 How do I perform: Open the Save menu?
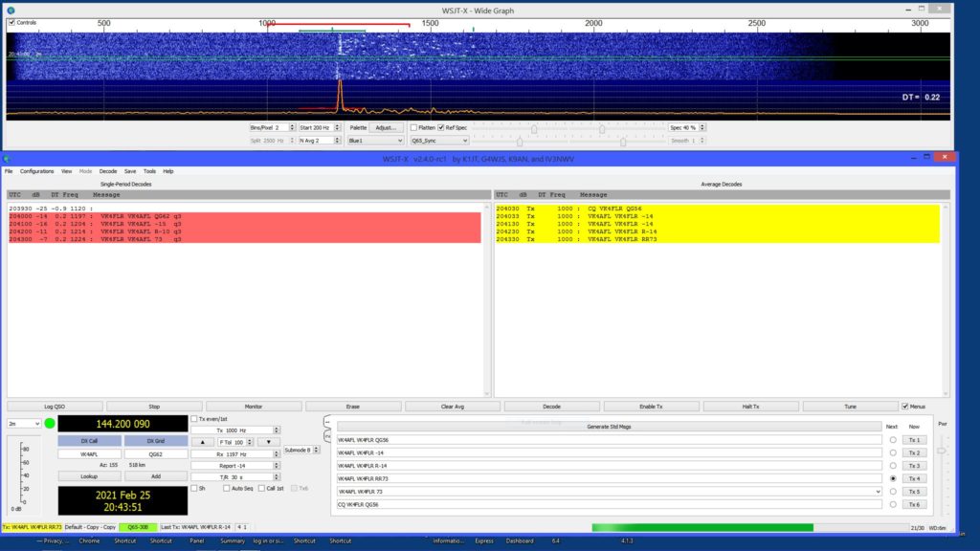(x=130, y=171)
